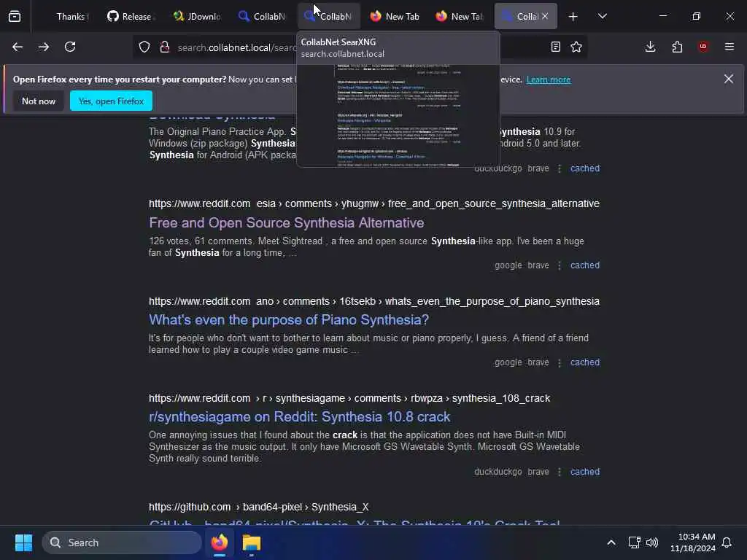Screen dimensions: 747x560
Task: Open Free and Open Source Synthesia Alternative
Action: [x=286, y=222]
